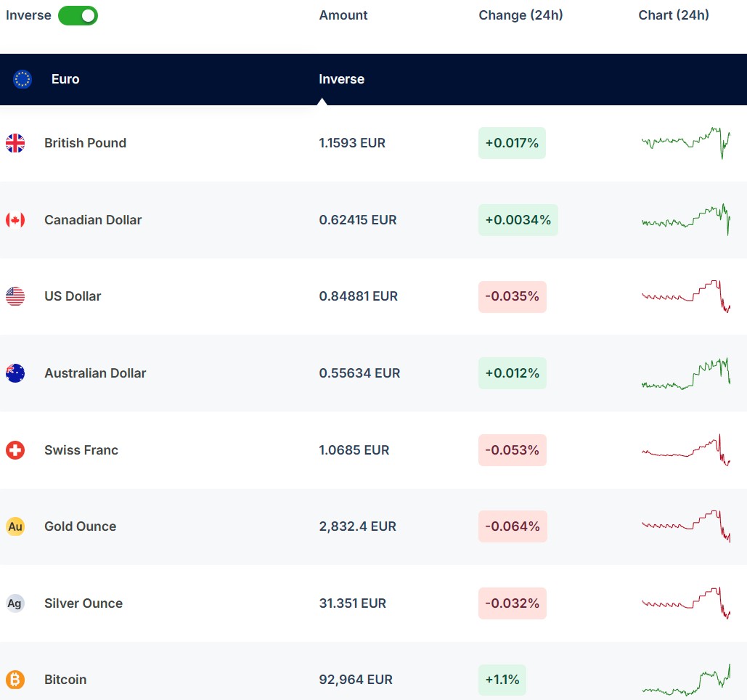
Task: Toggle the Inverse switch off
Action: click(78, 15)
